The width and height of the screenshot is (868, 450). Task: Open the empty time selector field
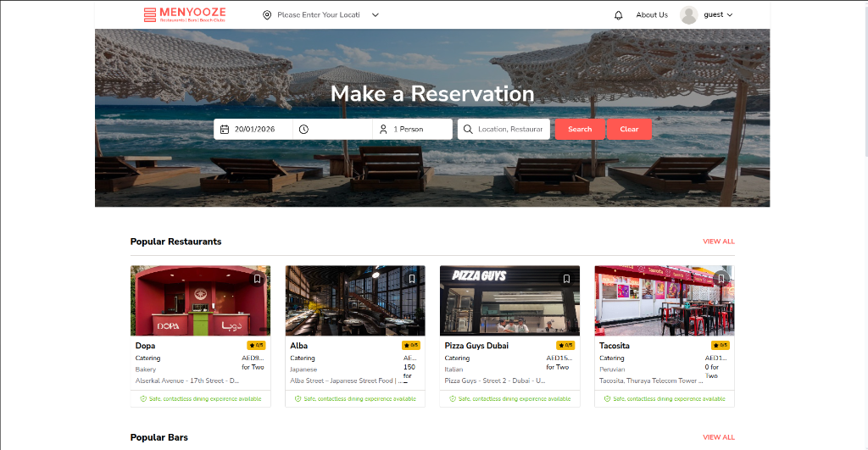[332, 129]
